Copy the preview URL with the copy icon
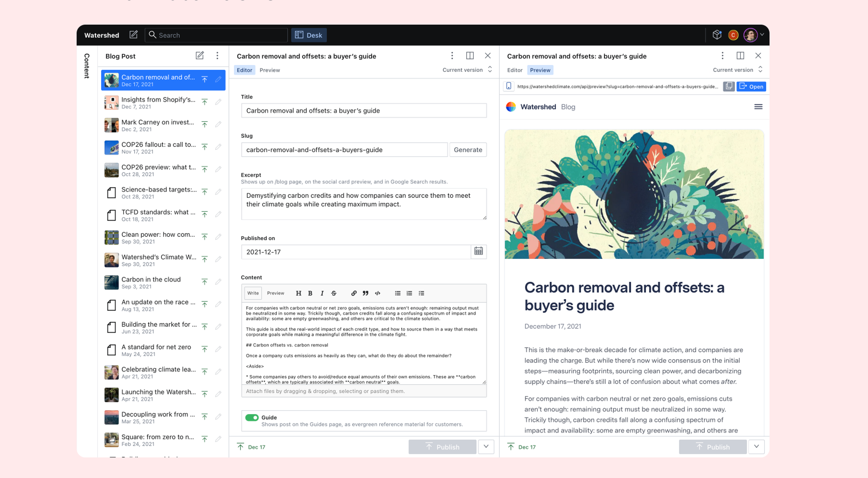 [729, 87]
